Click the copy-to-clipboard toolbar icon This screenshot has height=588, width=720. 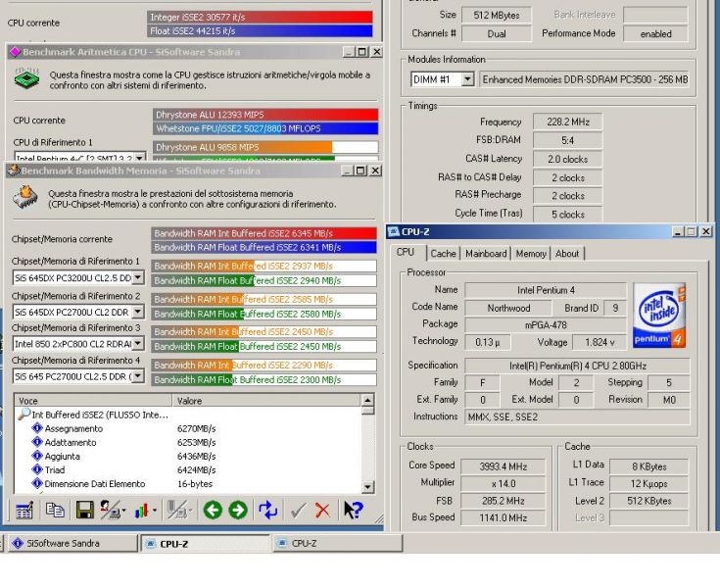point(55,511)
